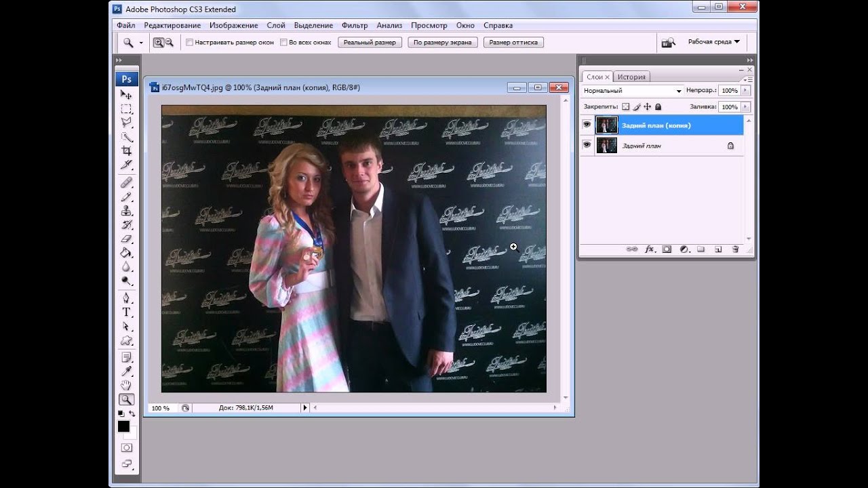Select the Type tool
868x488 pixels.
click(x=127, y=312)
